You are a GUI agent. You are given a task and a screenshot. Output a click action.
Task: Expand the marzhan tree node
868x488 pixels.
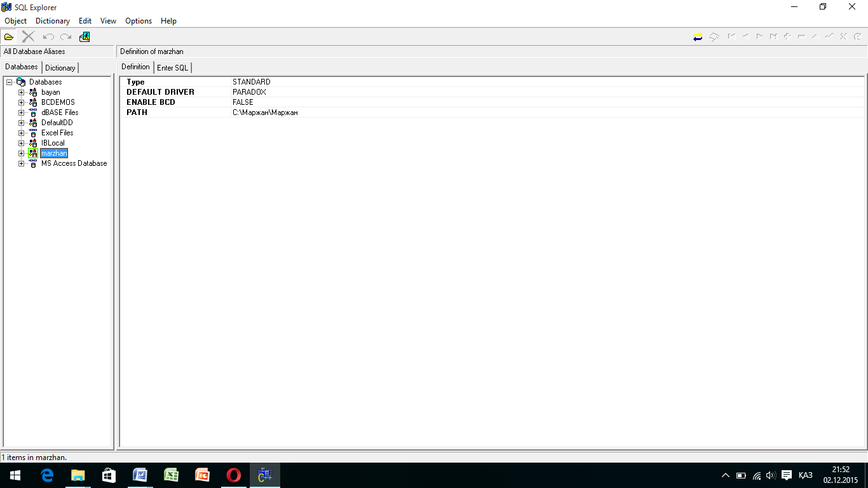[22, 153]
